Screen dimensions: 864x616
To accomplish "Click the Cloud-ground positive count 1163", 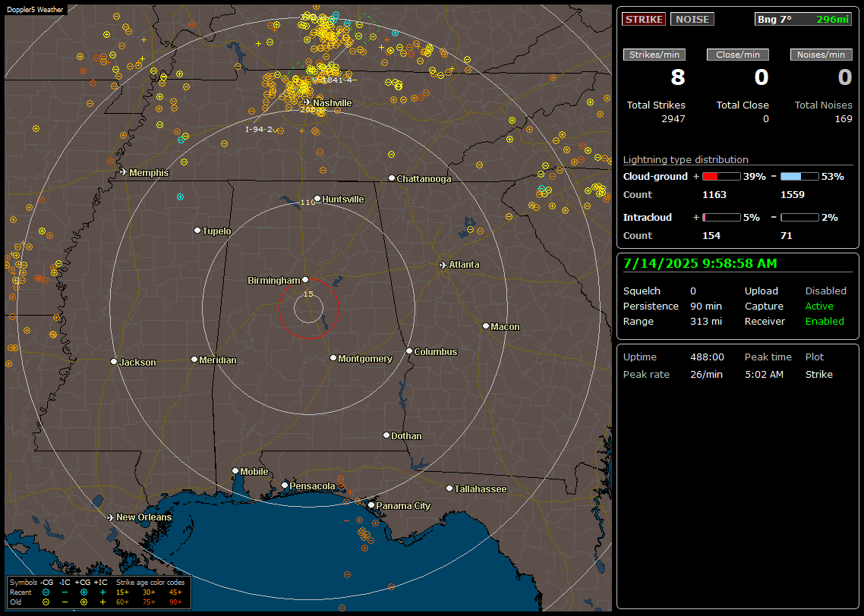I will point(714,195).
